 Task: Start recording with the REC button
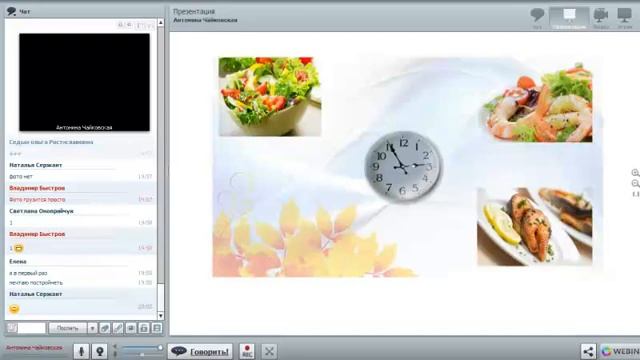(247, 351)
